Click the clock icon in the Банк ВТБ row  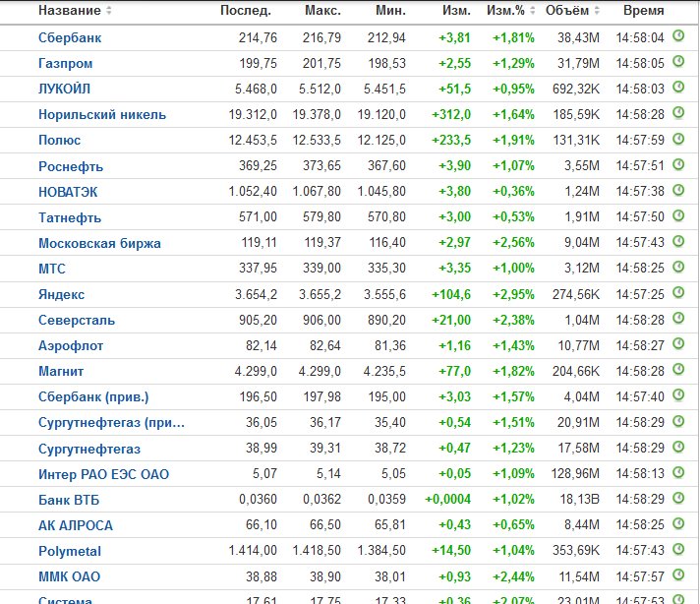678,497
